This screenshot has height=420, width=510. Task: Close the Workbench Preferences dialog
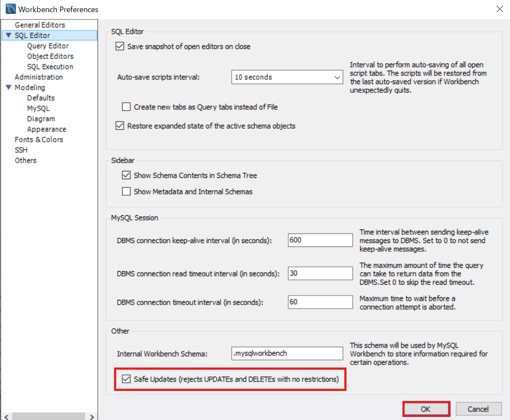coord(500,9)
